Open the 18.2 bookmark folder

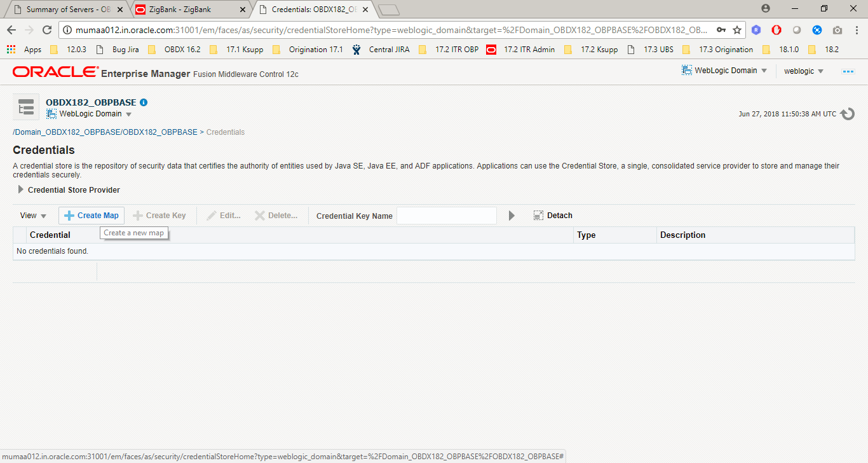tap(824, 50)
